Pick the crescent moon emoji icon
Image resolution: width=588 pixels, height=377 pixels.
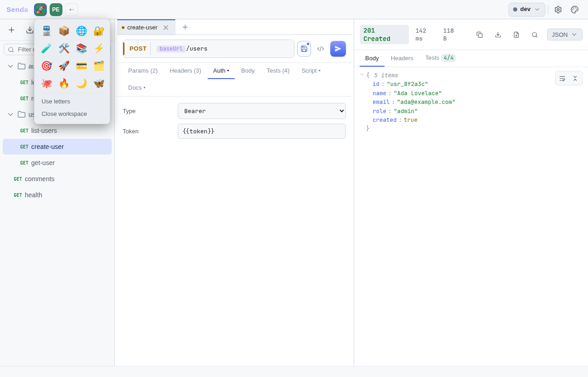coord(81,83)
